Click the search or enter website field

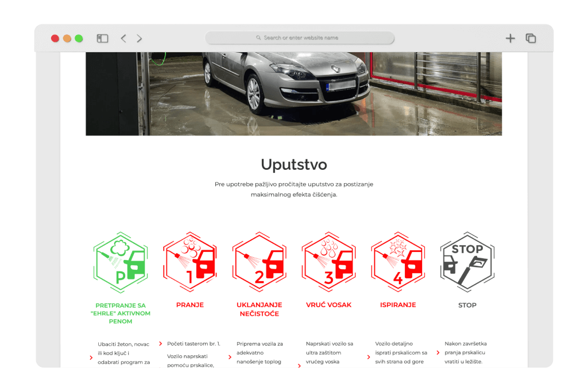(300, 38)
